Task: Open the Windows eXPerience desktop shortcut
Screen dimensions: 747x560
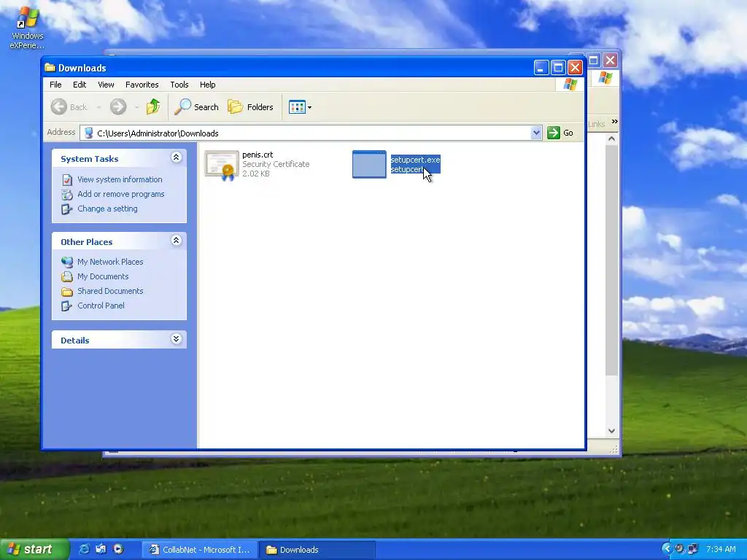Action: 27,27
